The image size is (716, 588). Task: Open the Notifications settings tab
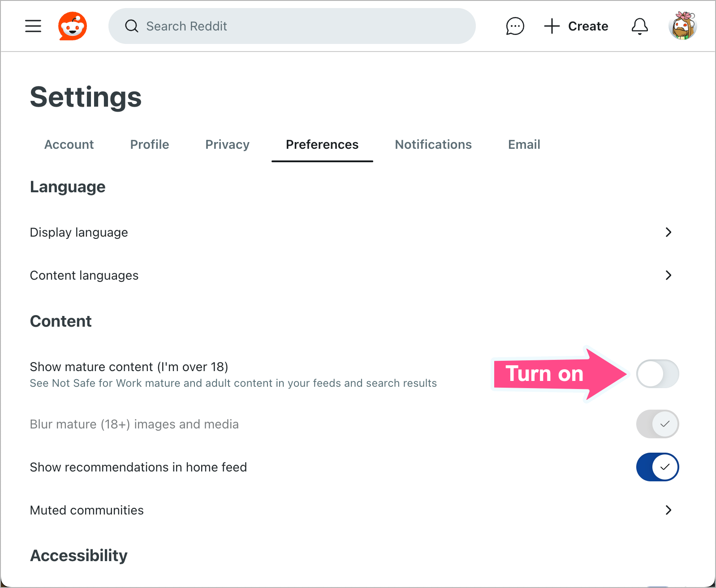click(x=433, y=144)
